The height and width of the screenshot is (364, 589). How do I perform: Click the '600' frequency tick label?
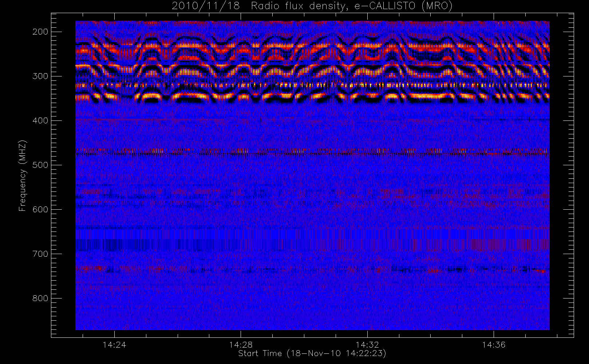(40, 209)
